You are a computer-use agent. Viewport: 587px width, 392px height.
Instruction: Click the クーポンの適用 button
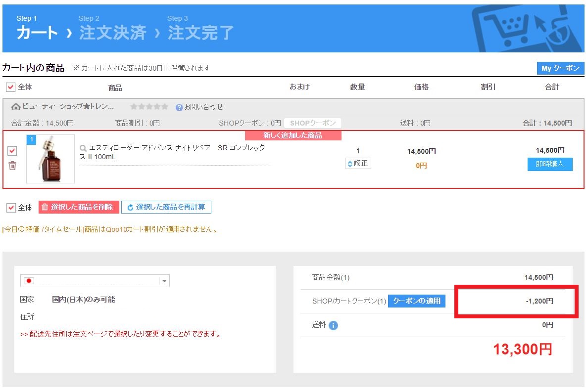tap(416, 301)
